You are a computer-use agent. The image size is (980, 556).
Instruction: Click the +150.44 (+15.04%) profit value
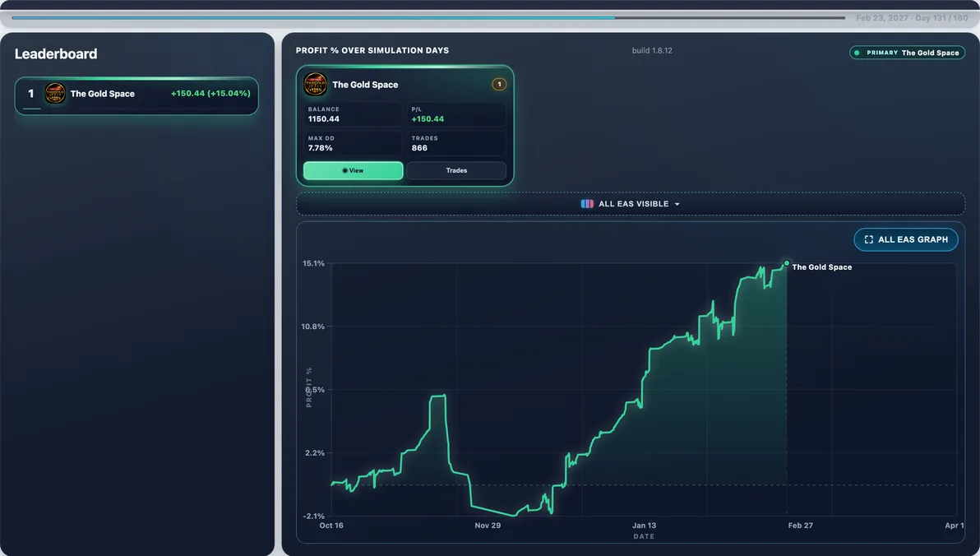210,93
